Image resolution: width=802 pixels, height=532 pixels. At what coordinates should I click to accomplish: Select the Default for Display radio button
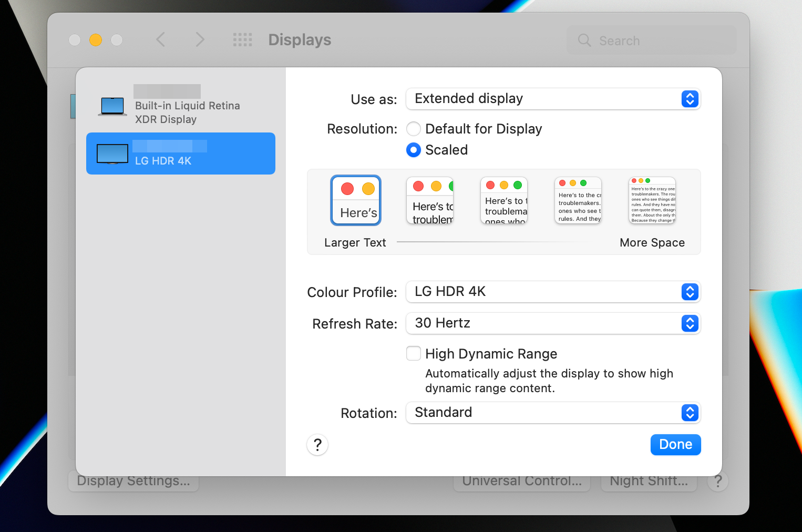click(414, 129)
